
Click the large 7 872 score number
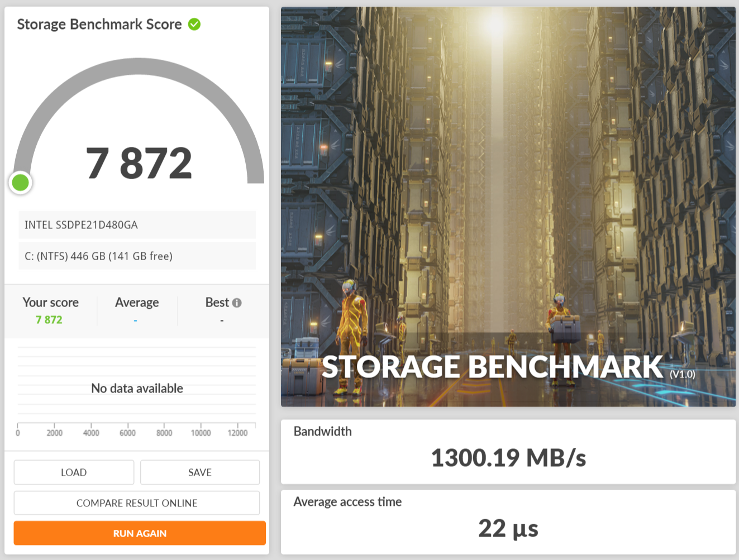139,164
